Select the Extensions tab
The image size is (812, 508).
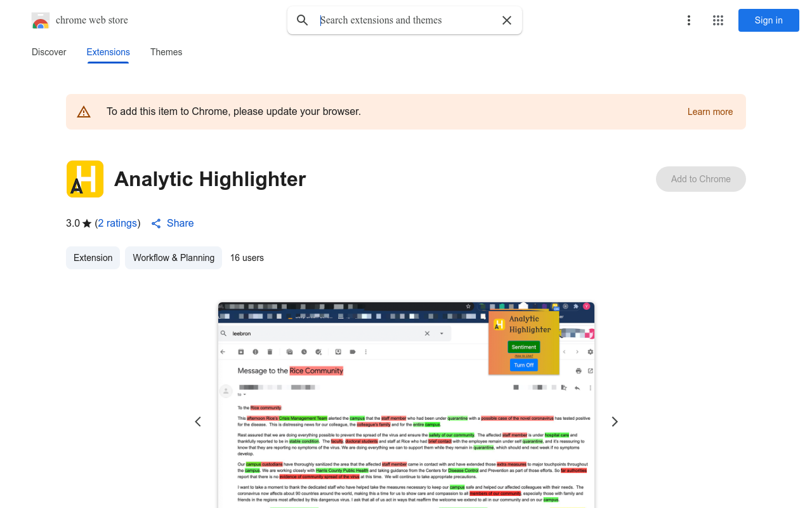pos(108,52)
